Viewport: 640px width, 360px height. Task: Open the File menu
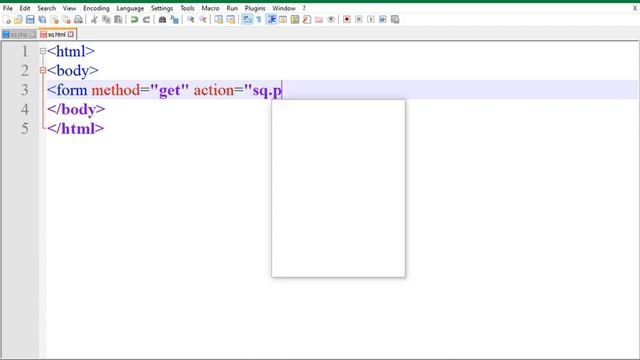point(8,8)
